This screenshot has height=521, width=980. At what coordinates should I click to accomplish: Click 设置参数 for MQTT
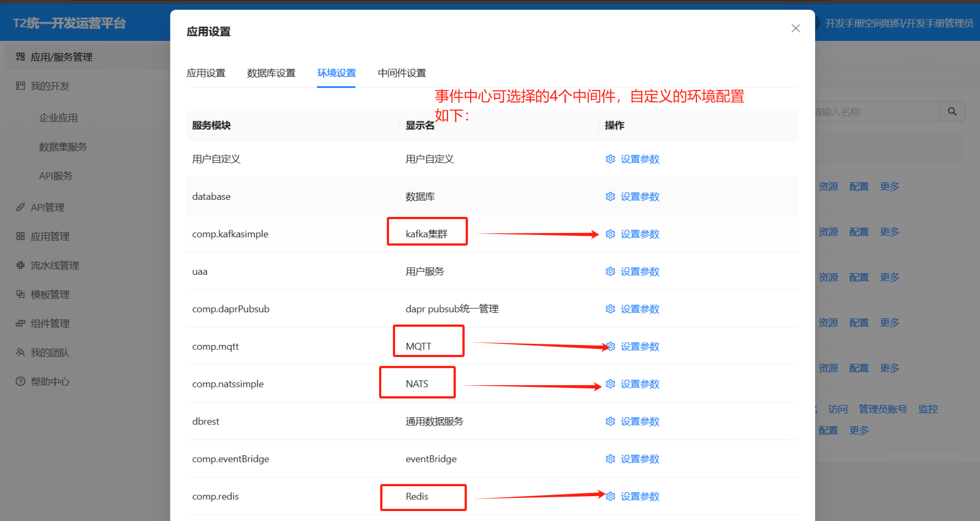[x=640, y=347]
